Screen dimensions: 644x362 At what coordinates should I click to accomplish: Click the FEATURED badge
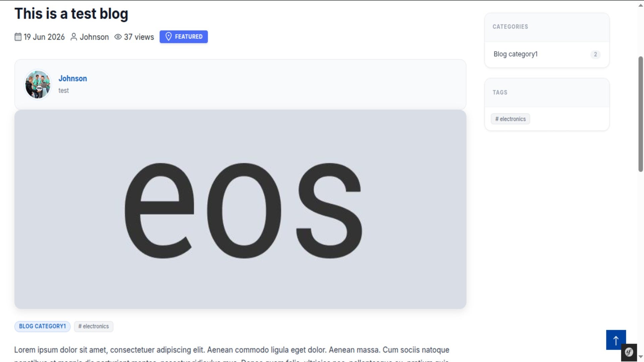point(184,37)
